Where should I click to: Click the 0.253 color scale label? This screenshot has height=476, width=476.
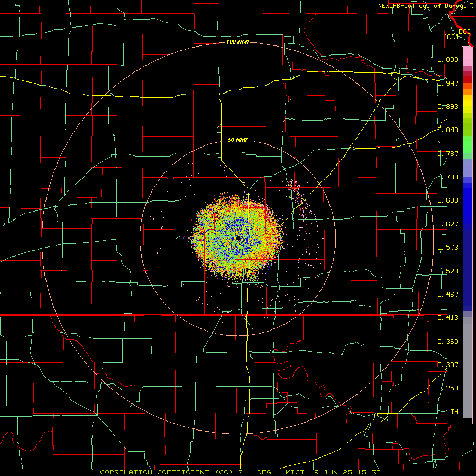(x=448, y=388)
